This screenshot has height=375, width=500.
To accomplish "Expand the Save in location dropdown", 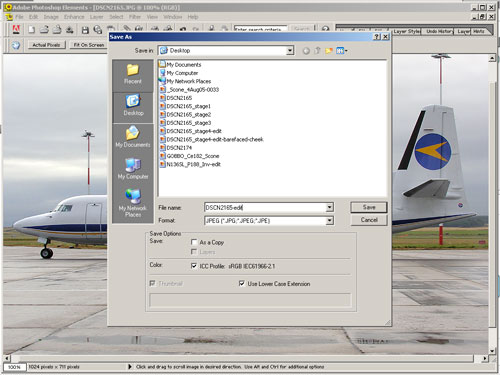I will coord(290,51).
